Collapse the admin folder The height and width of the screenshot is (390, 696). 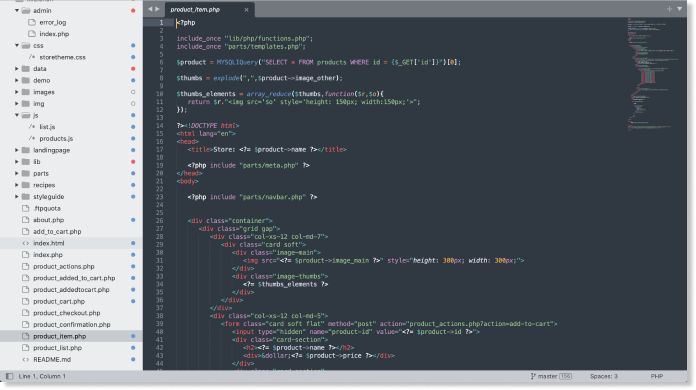click(17, 10)
